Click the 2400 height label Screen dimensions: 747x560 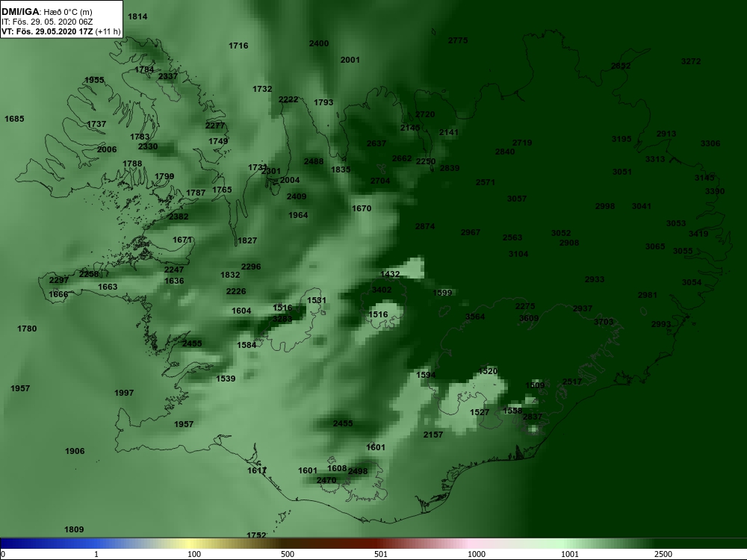(319, 43)
